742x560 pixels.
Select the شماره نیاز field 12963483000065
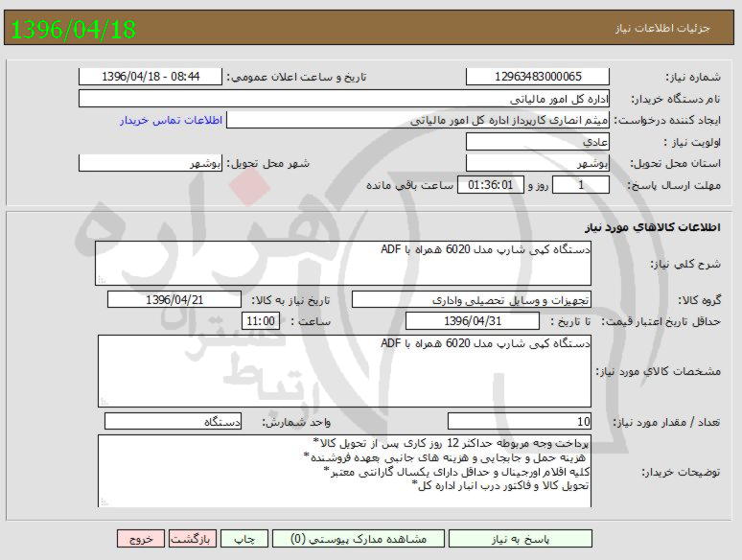[537, 77]
